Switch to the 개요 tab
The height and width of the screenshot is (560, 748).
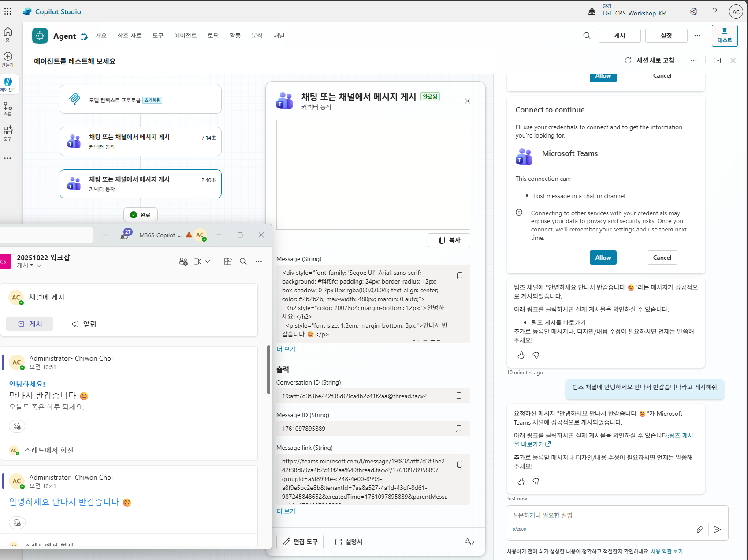[101, 36]
